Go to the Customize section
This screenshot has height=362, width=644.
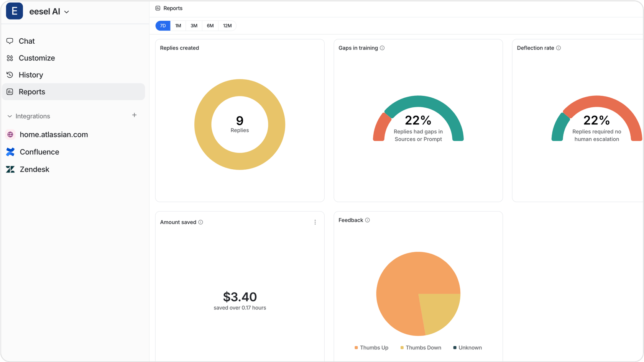point(36,58)
